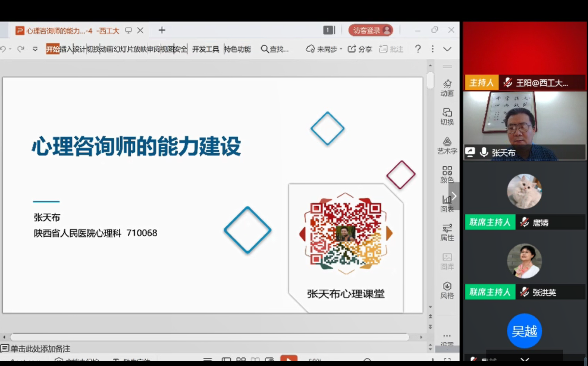Click the help question mark icon
Image resolution: width=588 pixels, height=366 pixels.
tap(418, 49)
